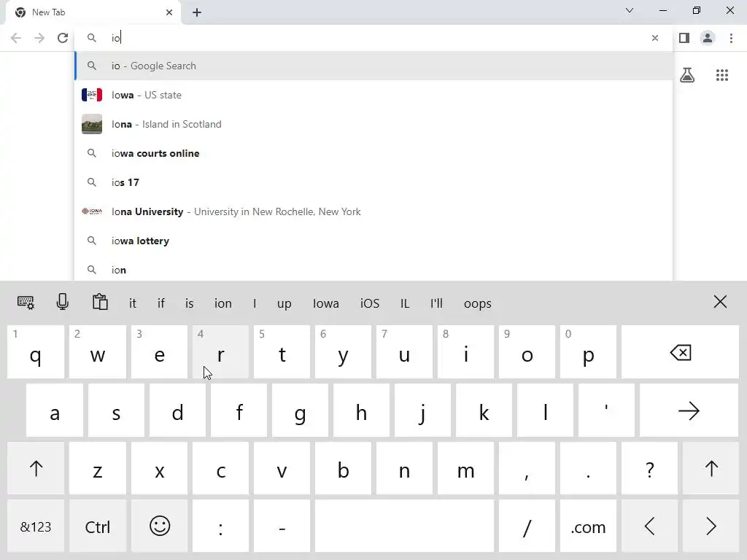Close the touch keyboard
The image size is (747, 560).
[720, 301]
